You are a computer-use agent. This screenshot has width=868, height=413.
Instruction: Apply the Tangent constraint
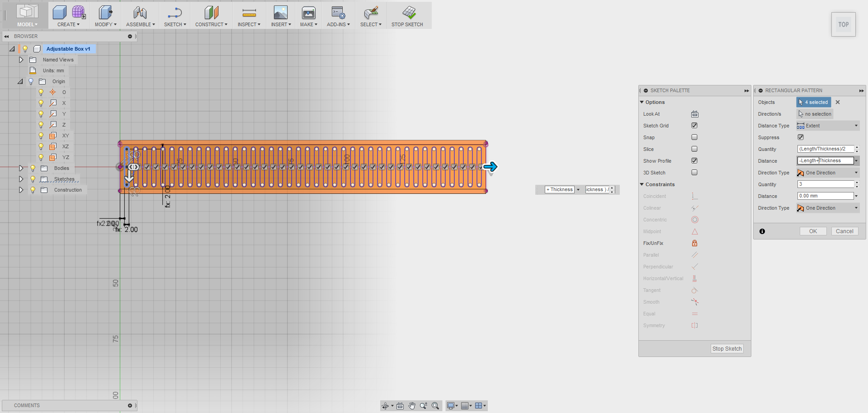point(694,290)
